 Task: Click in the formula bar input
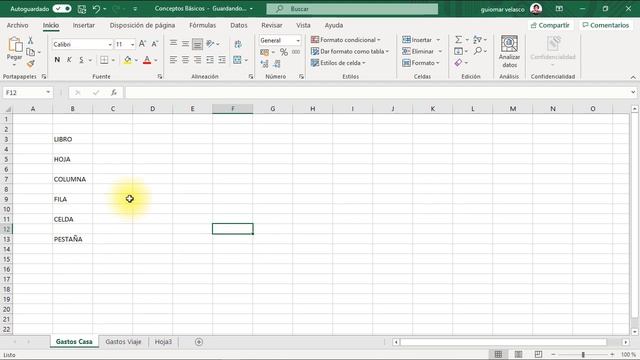[x=378, y=93]
